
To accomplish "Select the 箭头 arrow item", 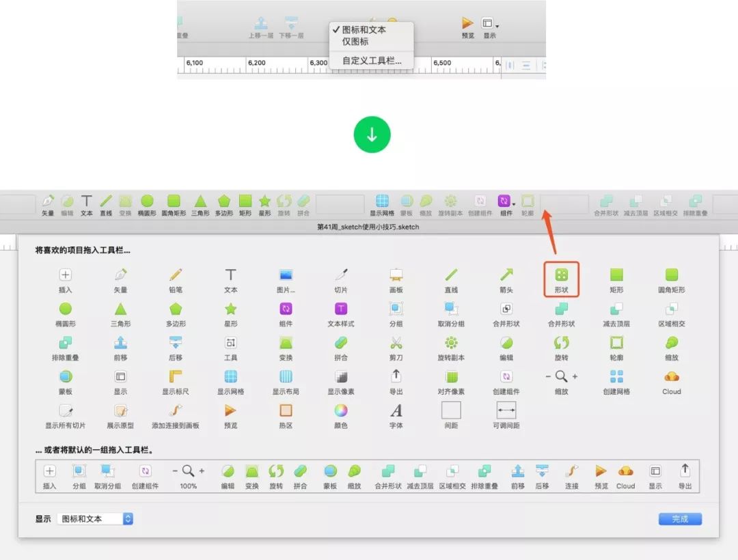I will (506, 281).
